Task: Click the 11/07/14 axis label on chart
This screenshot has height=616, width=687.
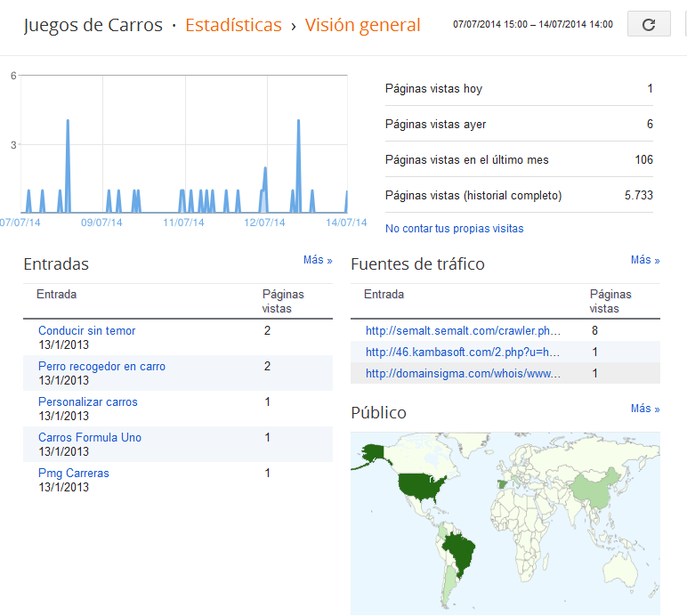Action: coord(183,223)
